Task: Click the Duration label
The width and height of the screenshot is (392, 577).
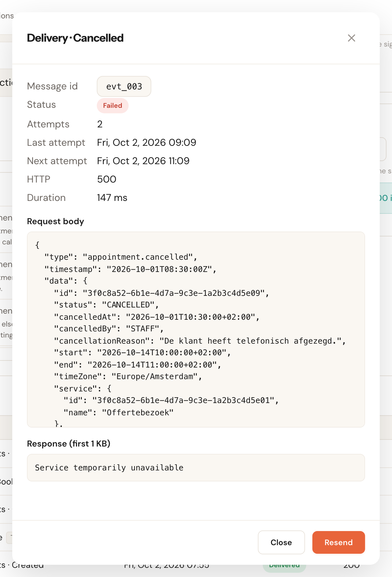Action: pyautogui.click(x=46, y=198)
